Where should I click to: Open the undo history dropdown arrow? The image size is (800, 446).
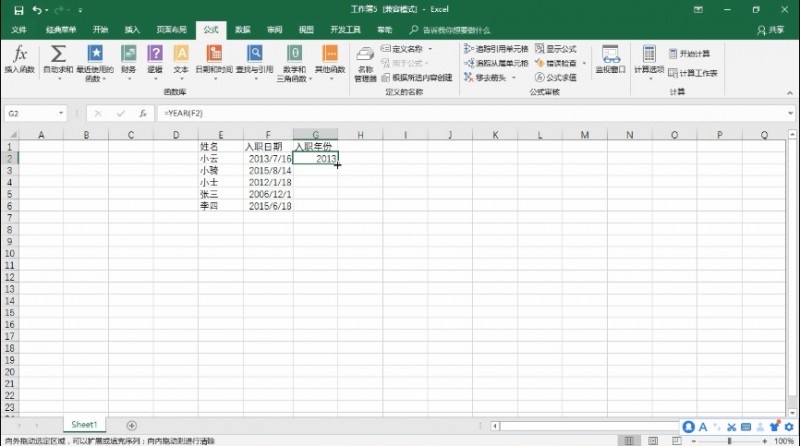click(x=47, y=10)
